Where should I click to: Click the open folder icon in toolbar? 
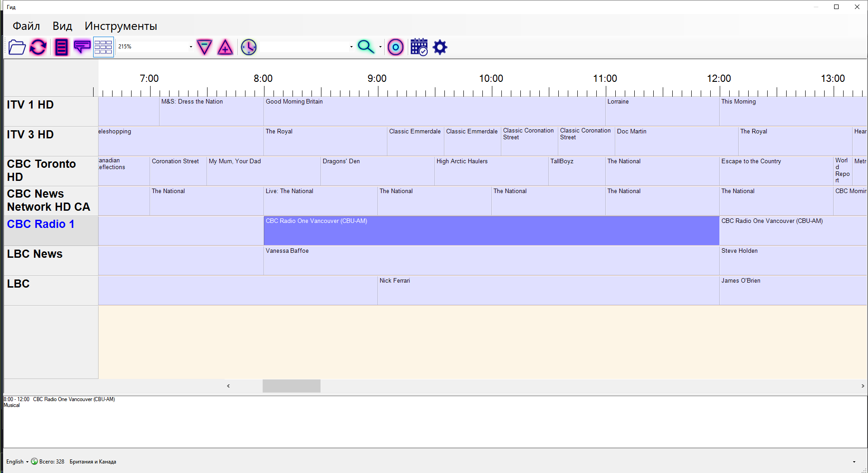17,47
